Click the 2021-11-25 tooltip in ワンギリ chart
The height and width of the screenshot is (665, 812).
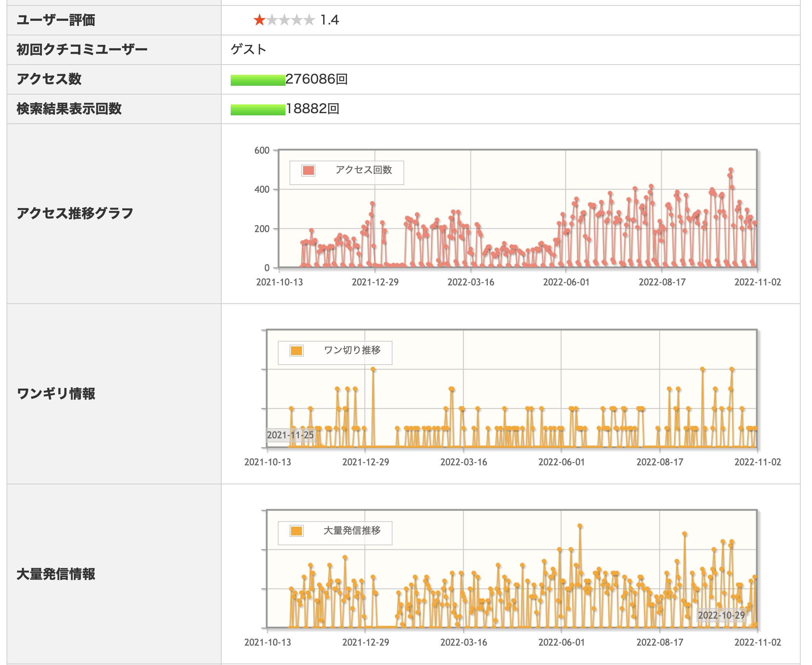(290, 435)
